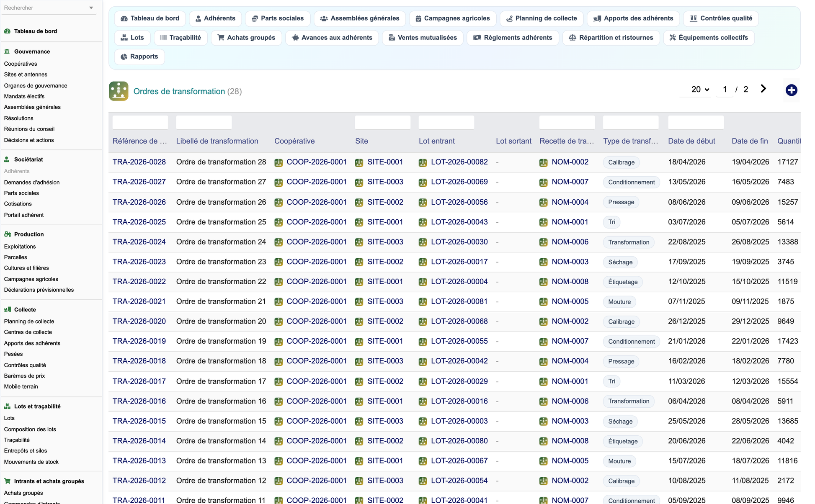Open the Avances aux adhérents tab
This screenshot has width=815, height=504.
[332, 38]
